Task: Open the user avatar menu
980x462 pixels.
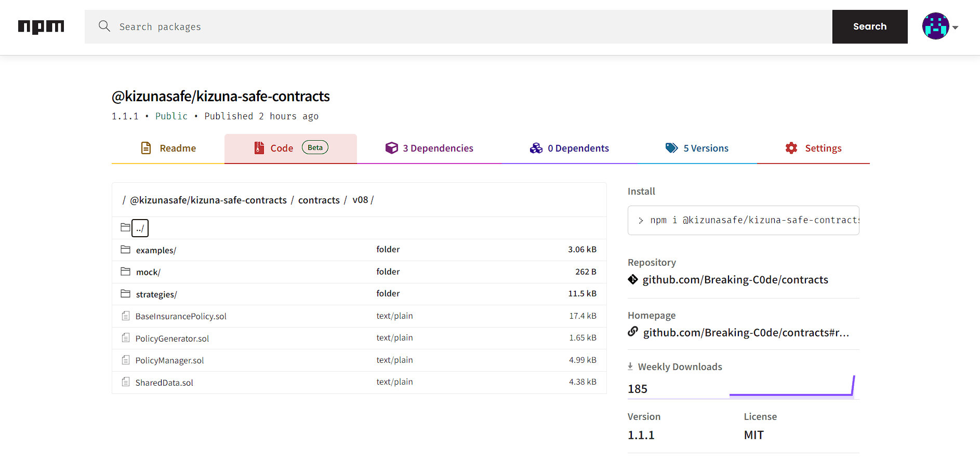Action: [936, 26]
